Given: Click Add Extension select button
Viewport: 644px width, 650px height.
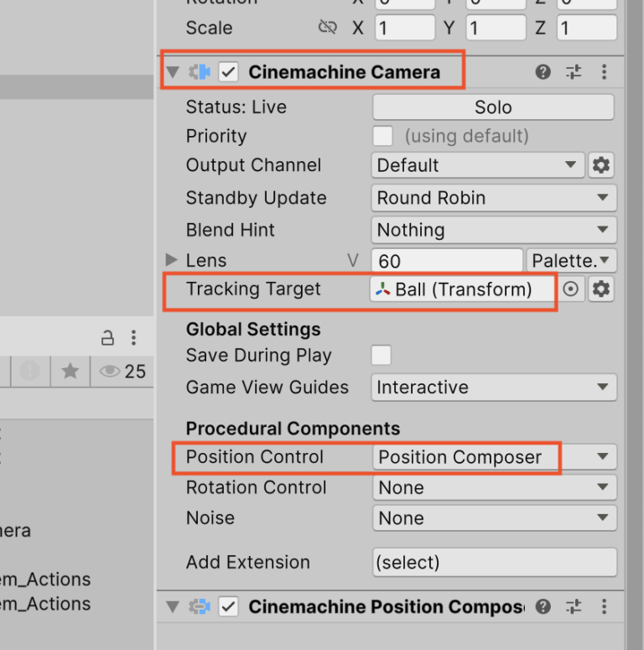Looking at the screenshot, I should click(494, 562).
